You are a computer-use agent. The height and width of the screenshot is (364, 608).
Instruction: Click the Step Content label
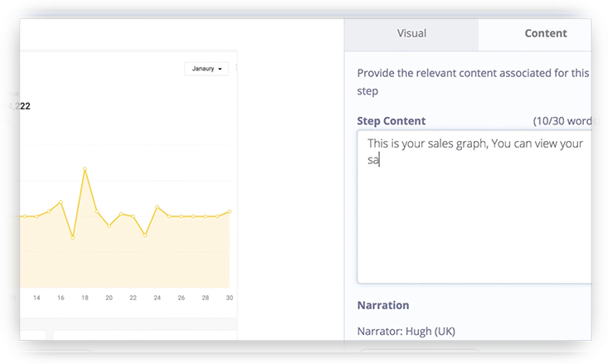pos(391,121)
